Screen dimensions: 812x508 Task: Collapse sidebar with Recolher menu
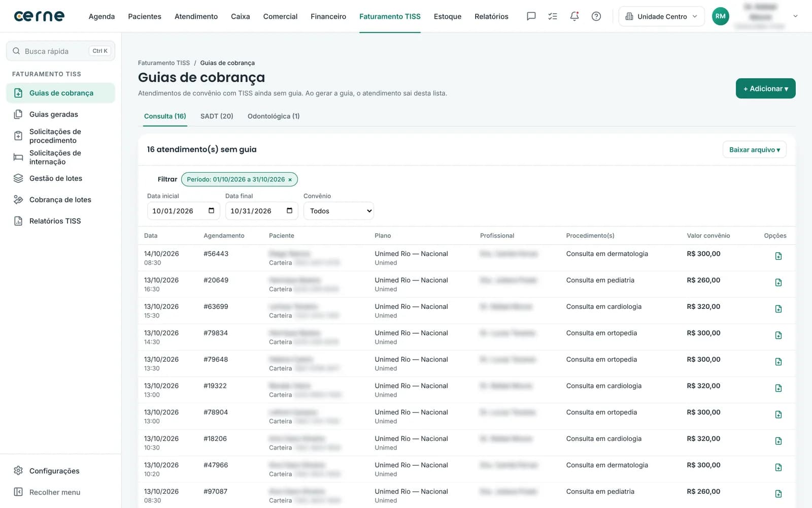coord(60,492)
